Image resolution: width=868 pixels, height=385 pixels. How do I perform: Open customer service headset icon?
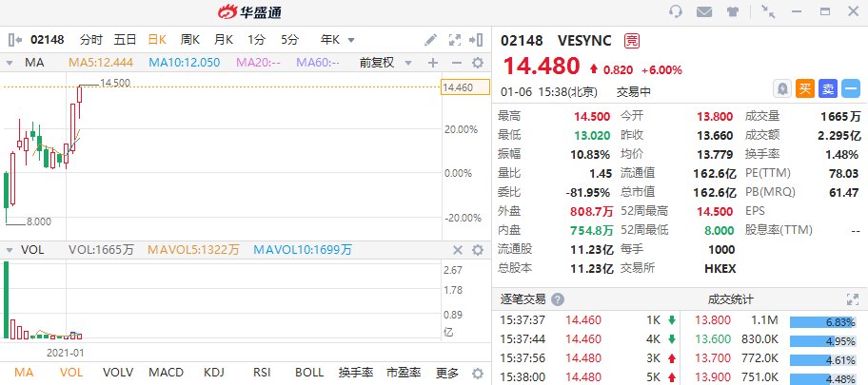676,11
